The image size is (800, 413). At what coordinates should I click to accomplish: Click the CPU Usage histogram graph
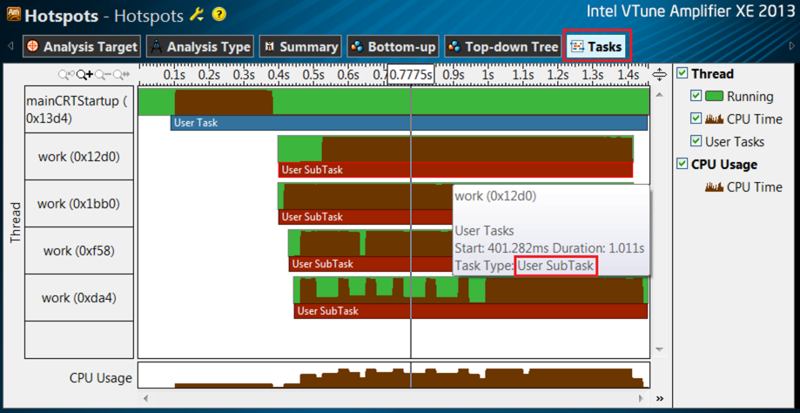point(394,375)
